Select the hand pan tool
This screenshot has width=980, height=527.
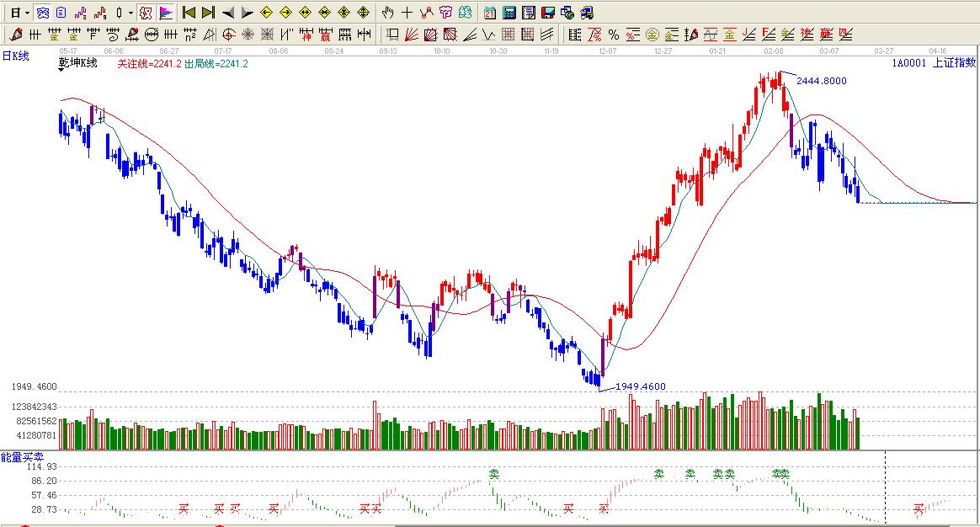point(387,13)
